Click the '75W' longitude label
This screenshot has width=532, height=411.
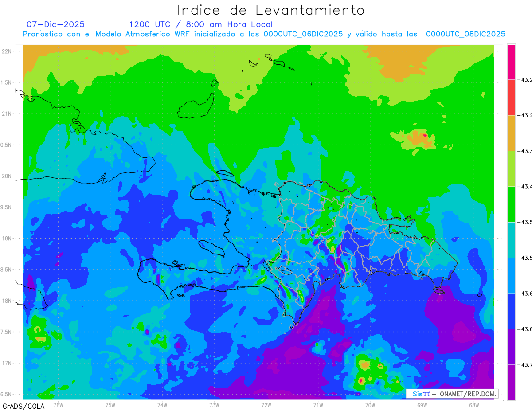click(x=110, y=405)
